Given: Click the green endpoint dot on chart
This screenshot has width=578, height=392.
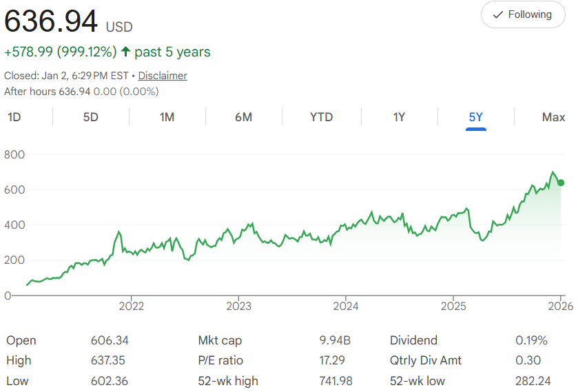Looking at the screenshot, I should (x=561, y=183).
